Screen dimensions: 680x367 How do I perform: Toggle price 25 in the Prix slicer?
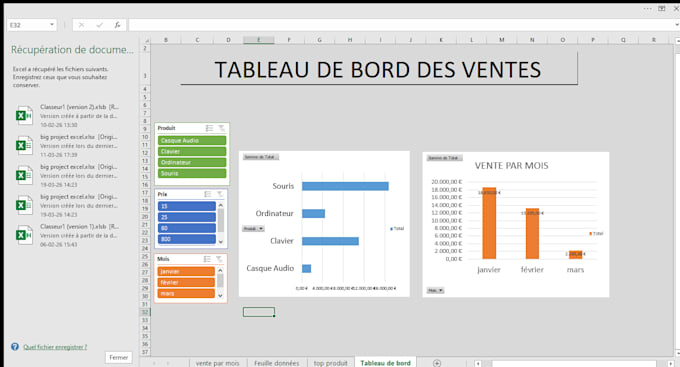(x=186, y=217)
